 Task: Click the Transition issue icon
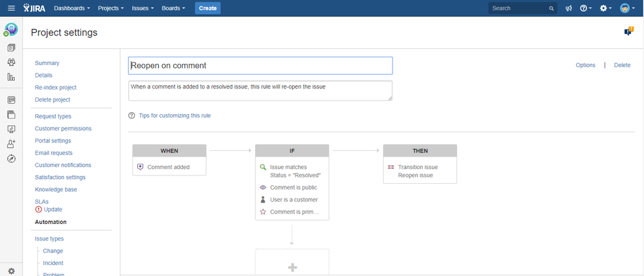tap(391, 167)
